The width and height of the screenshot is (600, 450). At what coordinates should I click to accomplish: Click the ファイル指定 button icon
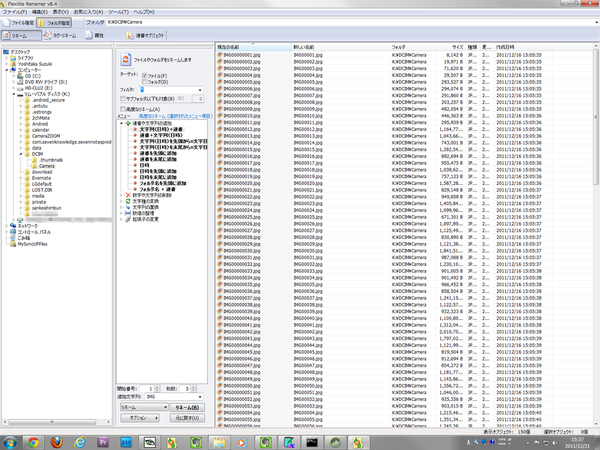[x=23, y=20]
